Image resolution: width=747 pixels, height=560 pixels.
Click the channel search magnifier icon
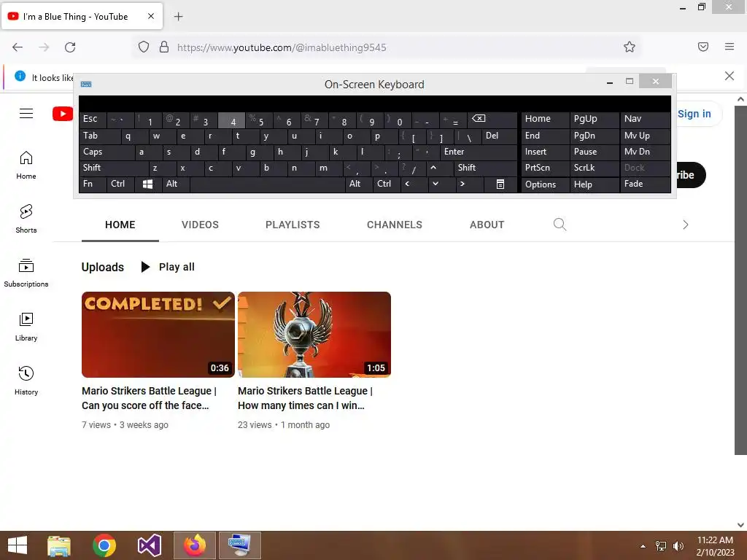pyautogui.click(x=560, y=225)
